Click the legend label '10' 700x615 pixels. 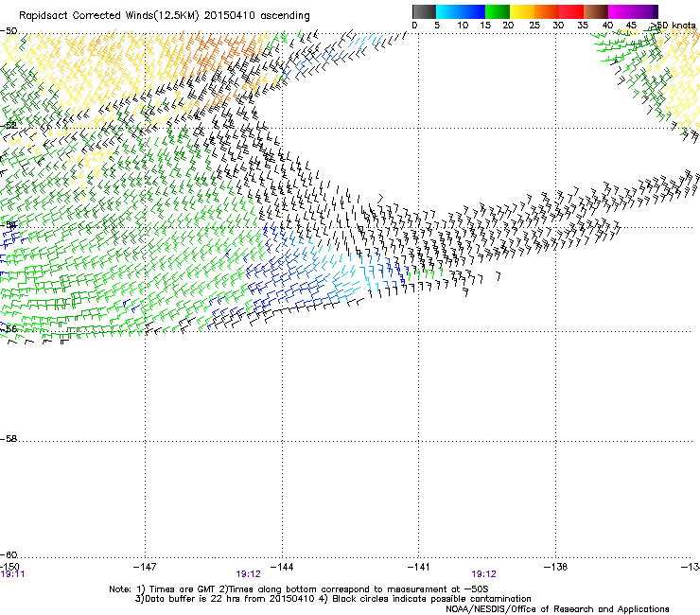463,26
